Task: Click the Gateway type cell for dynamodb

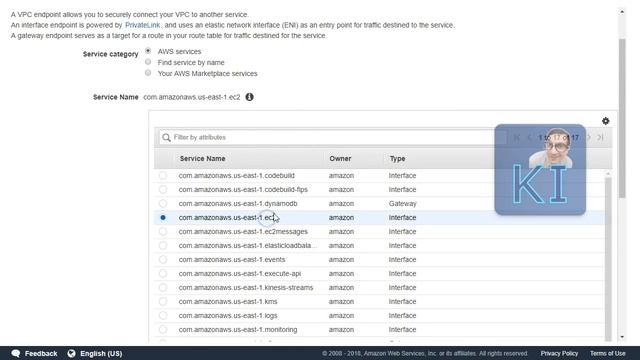Action: pos(402,203)
